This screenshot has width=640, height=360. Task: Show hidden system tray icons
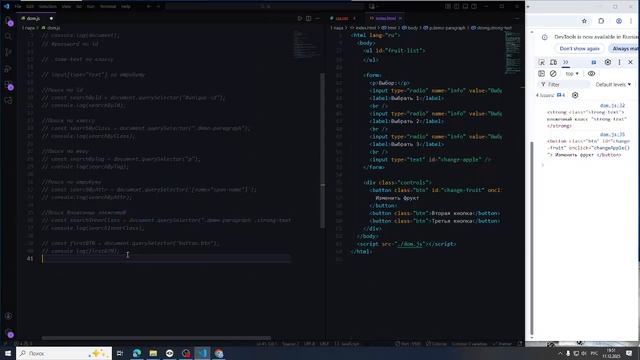tap(560, 353)
